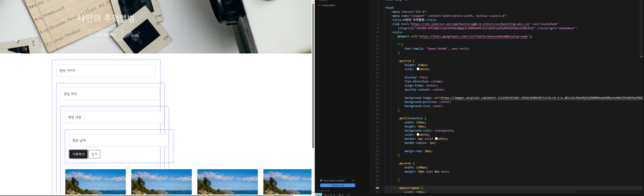Click the page scrollbar down arrow
Viewport: 644px width, 196px height.
tap(313, 193)
